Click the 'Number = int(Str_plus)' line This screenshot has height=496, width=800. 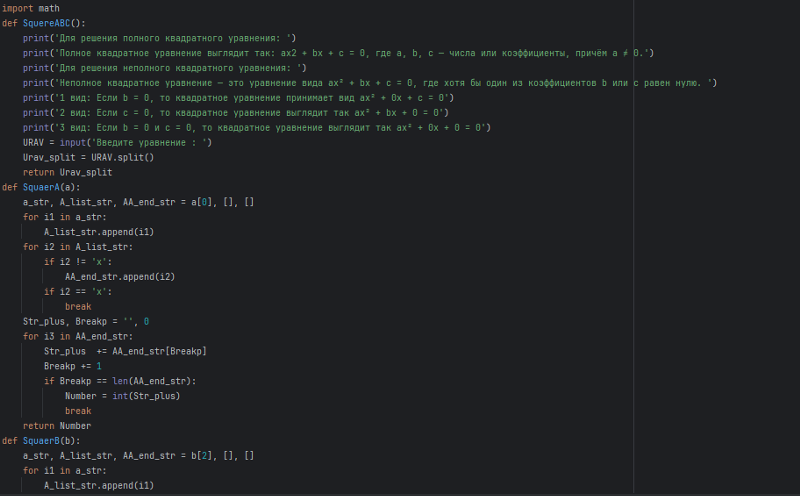[x=124, y=396]
